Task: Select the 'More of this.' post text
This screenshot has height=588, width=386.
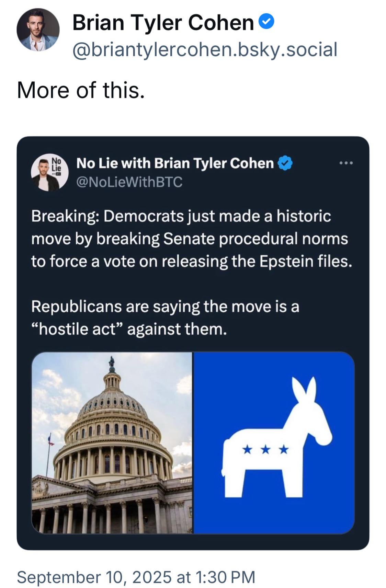Action: pyautogui.click(x=81, y=90)
